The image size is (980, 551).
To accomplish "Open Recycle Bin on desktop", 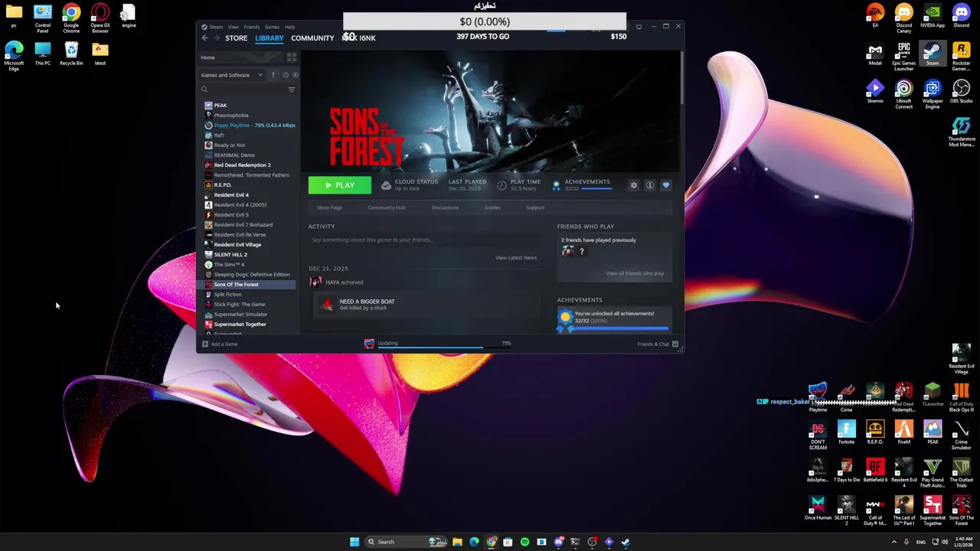I will point(71,54).
